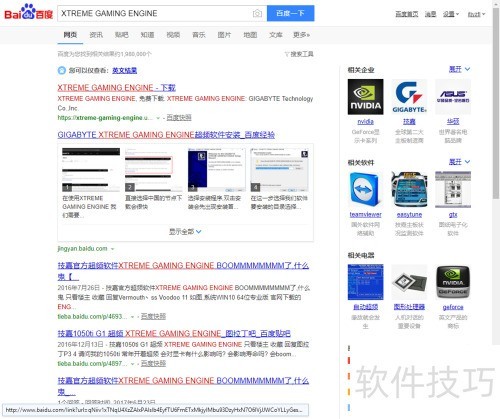Click the TeamViewer icon

[365, 190]
